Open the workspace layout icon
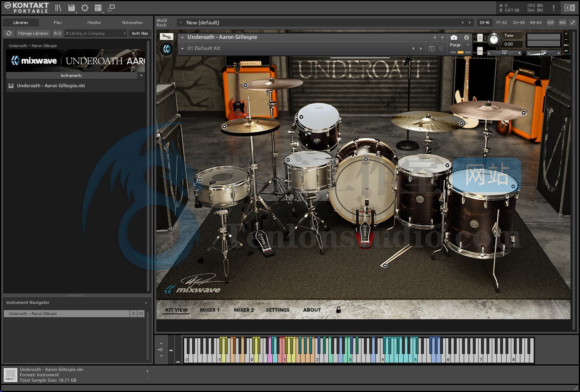 98,8
